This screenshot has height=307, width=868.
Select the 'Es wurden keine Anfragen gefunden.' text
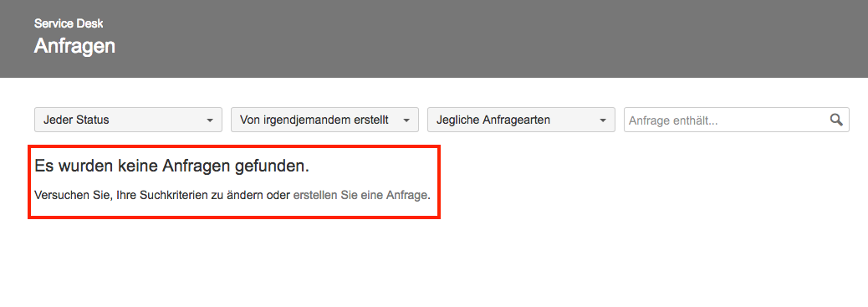(171, 166)
